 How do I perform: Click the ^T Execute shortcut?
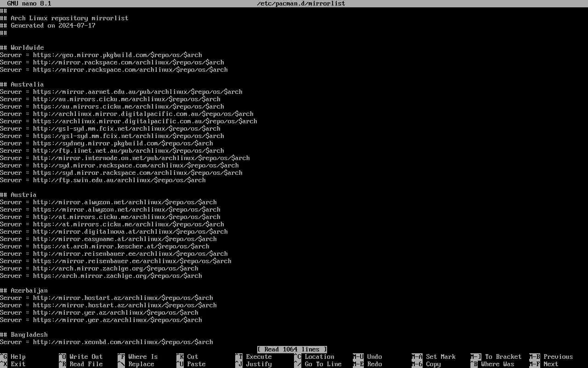254,356
